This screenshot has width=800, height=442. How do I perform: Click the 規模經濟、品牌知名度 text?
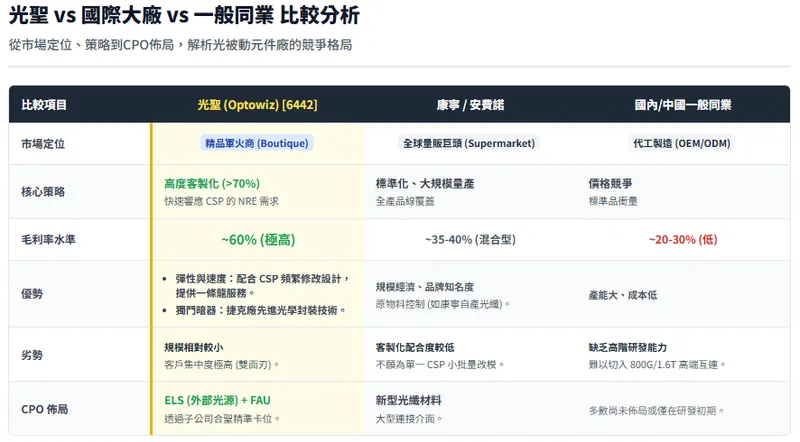pyautogui.click(x=424, y=287)
